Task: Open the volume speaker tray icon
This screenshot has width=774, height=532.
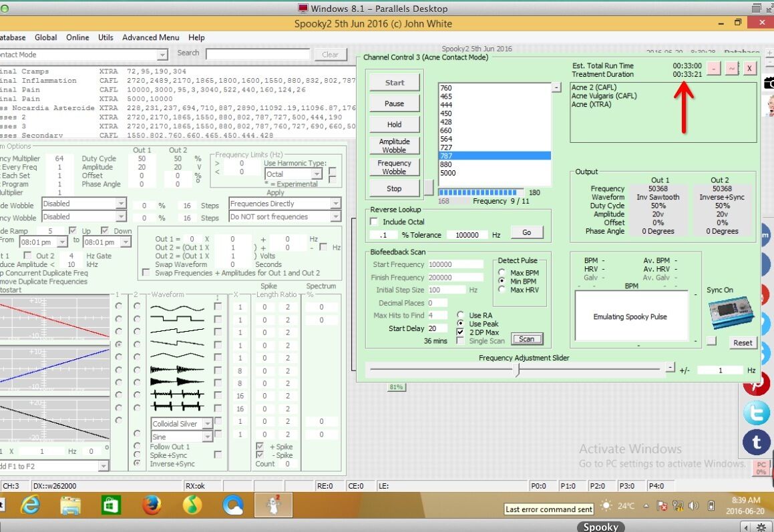Action: (694, 505)
